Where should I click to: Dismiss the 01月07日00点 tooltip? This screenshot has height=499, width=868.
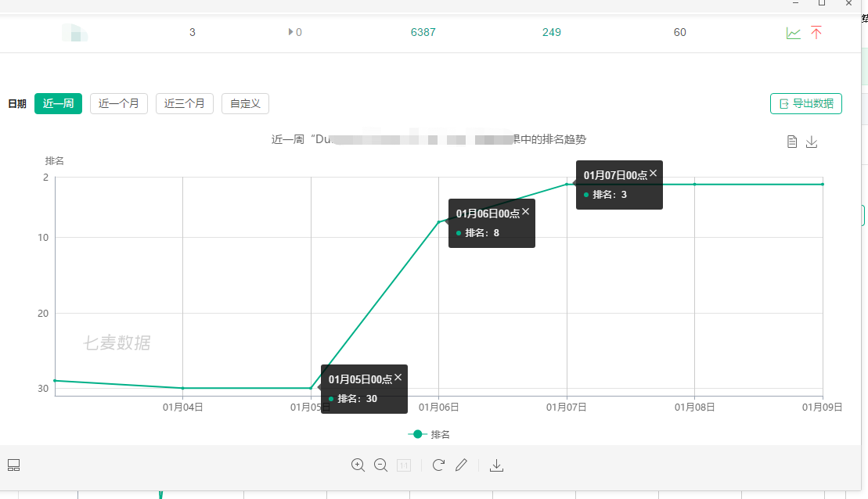pos(654,174)
